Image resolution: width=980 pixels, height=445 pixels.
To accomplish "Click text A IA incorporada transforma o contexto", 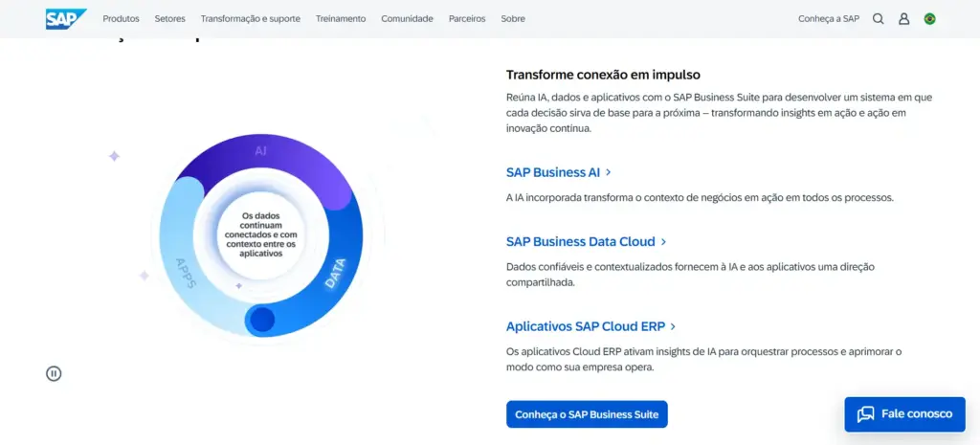I will (x=700, y=197).
